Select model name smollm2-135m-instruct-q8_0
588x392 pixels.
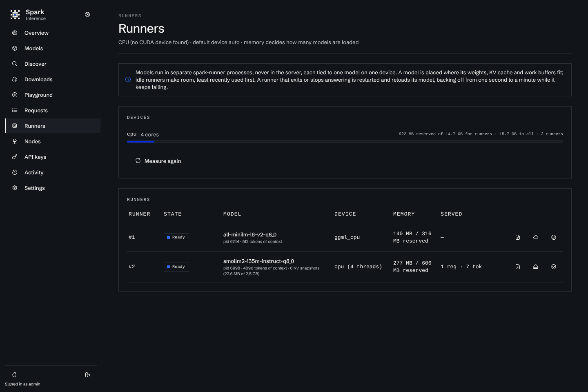(x=258, y=261)
